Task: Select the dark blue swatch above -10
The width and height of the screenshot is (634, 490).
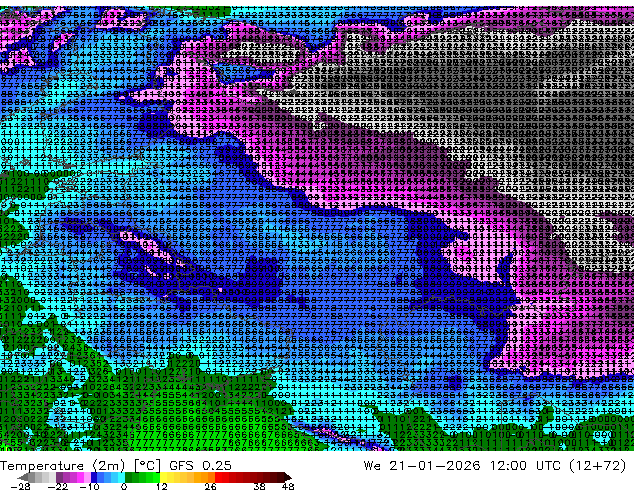Action: point(94,477)
